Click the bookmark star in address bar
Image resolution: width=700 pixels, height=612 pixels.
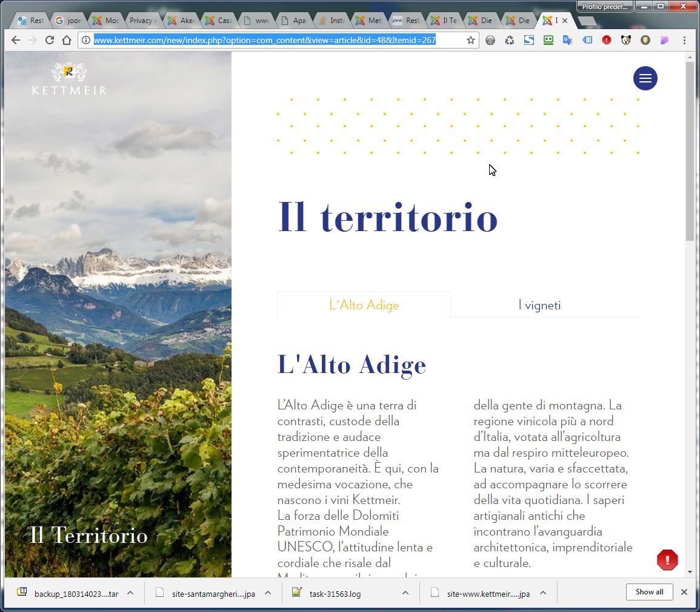[470, 40]
